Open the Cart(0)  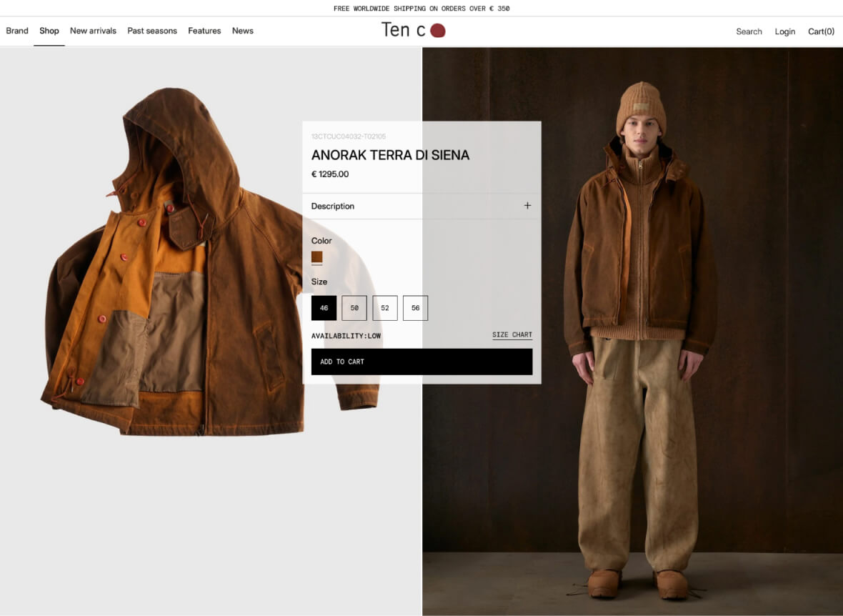point(821,31)
